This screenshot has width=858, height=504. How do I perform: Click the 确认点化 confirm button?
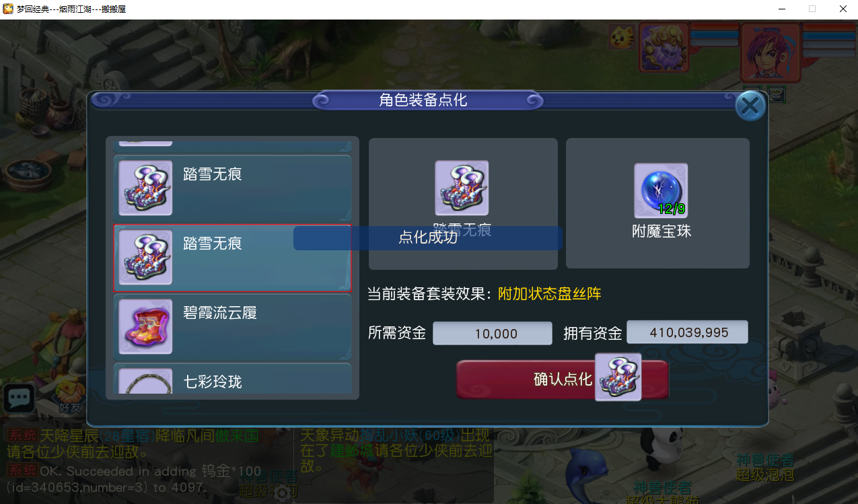click(563, 380)
